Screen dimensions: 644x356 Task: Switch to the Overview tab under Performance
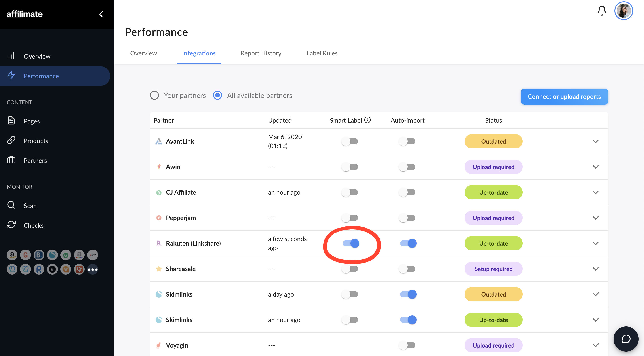click(143, 53)
